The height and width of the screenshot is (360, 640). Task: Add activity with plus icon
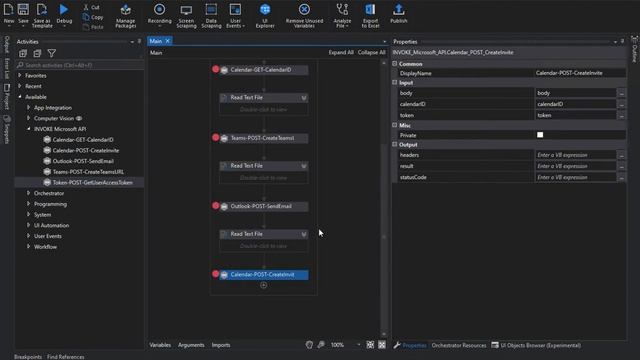point(264,285)
